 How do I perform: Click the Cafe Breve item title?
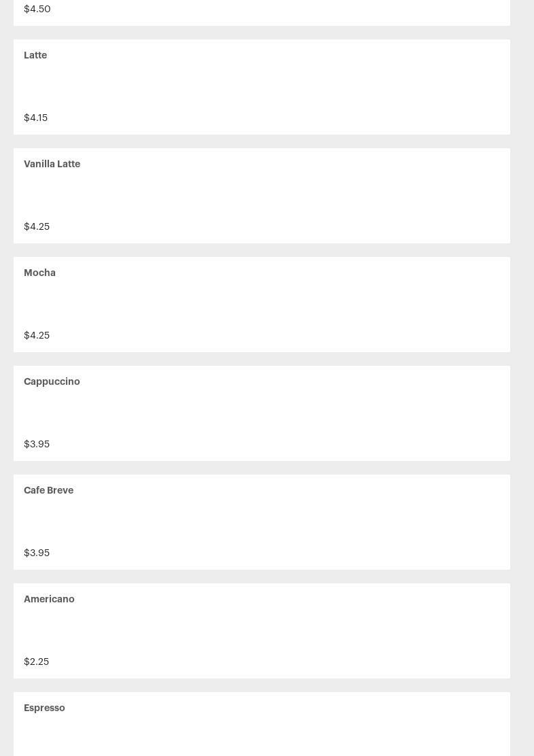(48, 490)
